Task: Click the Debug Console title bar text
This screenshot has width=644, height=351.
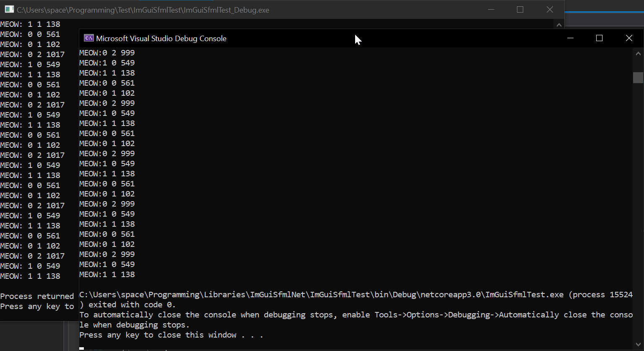Action: [x=161, y=38]
